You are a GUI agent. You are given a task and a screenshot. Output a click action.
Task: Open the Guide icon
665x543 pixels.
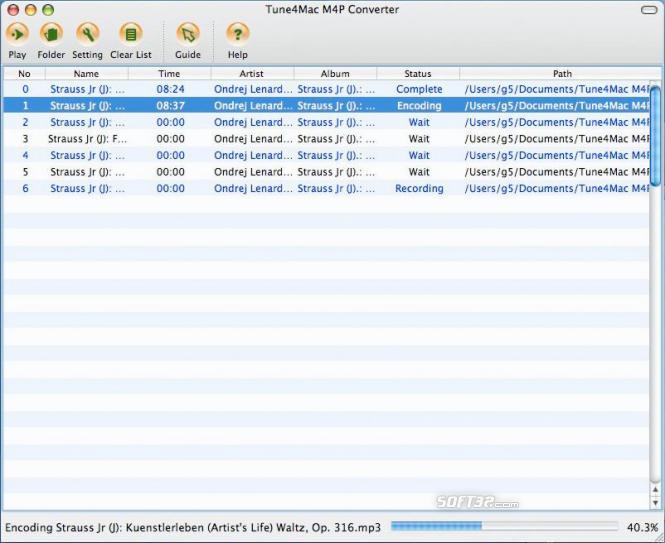point(187,34)
